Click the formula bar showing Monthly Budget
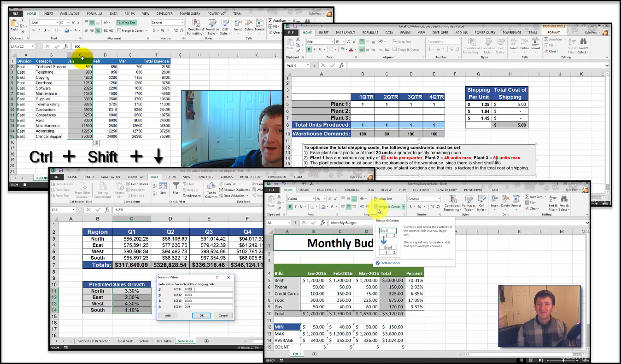This screenshot has height=364, width=621. tap(456, 223)
